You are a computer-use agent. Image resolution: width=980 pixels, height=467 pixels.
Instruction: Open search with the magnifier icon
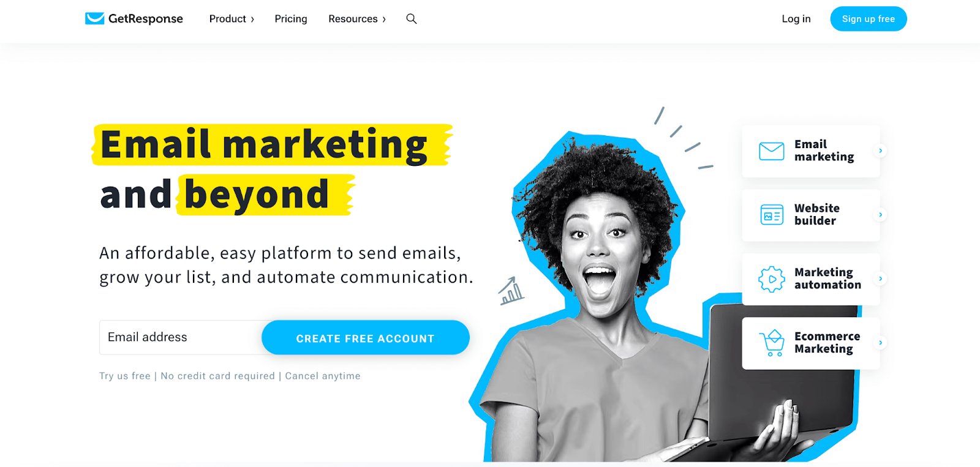tap(412, 19)
